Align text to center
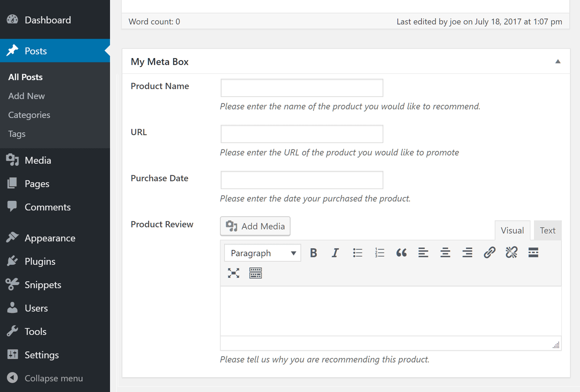 point(445,253)
